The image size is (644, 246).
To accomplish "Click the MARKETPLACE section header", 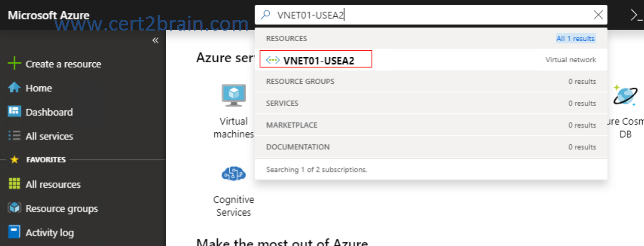I will coord(292,125).
